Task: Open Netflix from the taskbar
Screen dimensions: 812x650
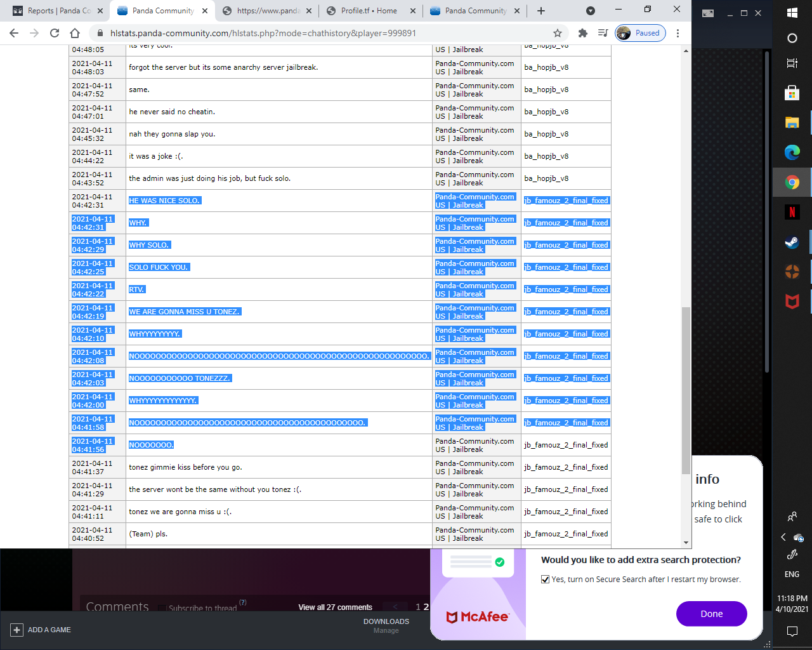Action: [792, 212]
